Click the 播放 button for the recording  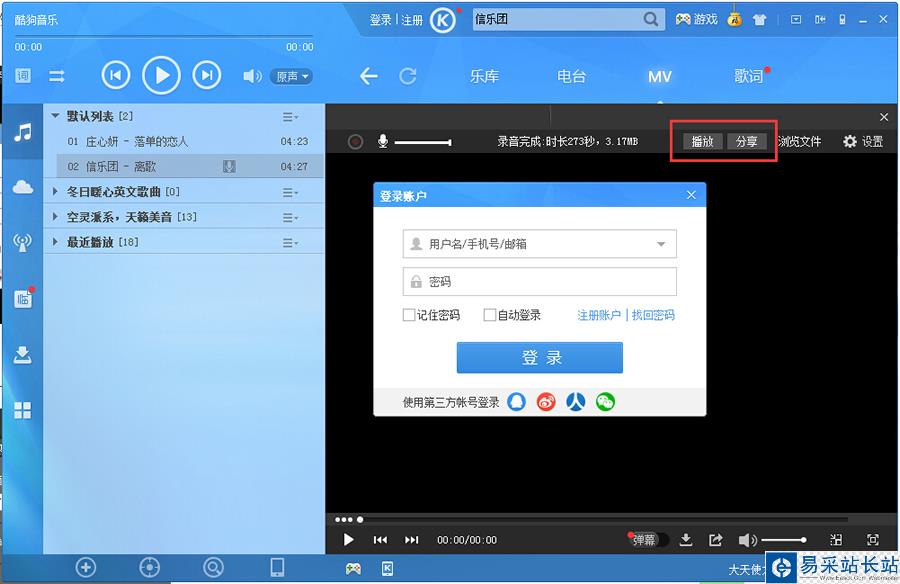pyautogui.click(x=702, y=141)
